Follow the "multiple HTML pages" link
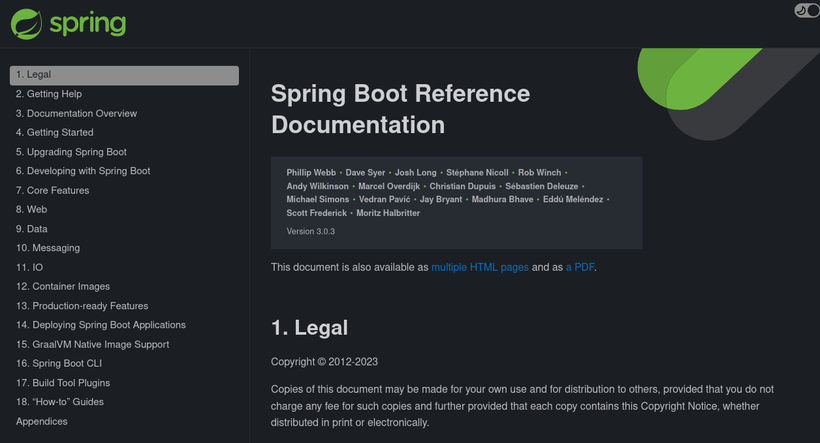The image size is (820, 443). (480, 267)
